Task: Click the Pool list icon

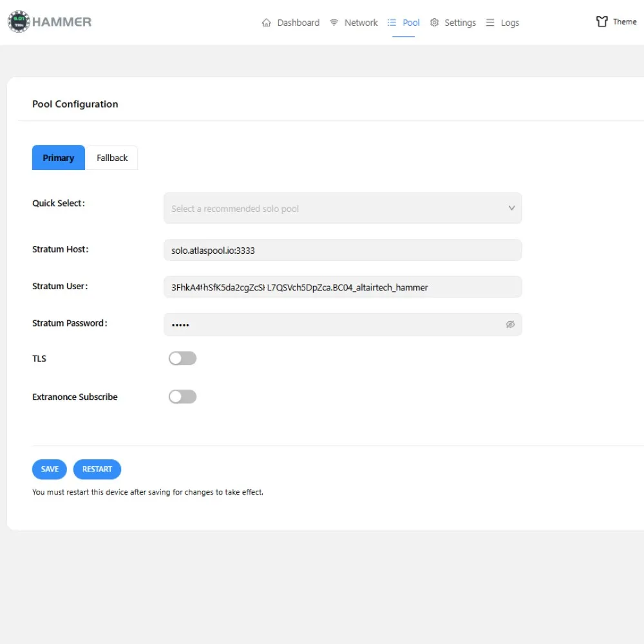Action: [392, 23]
